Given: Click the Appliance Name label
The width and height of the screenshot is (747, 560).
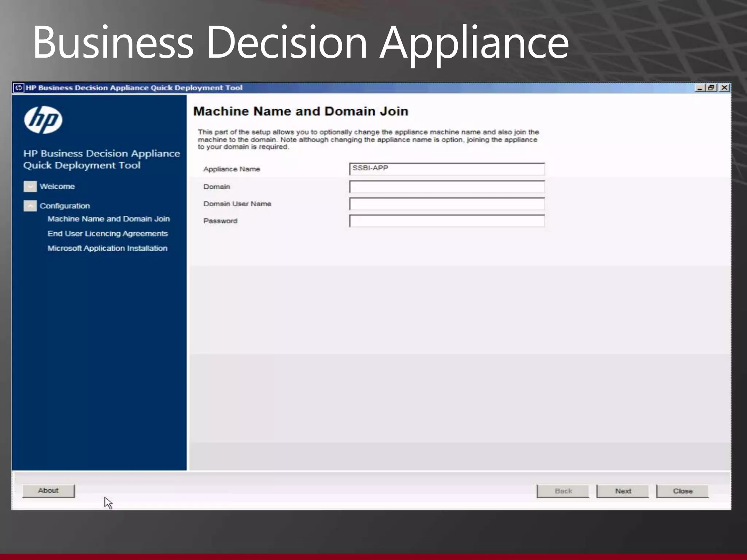Looking at the screenshot, I should point(232,169).
